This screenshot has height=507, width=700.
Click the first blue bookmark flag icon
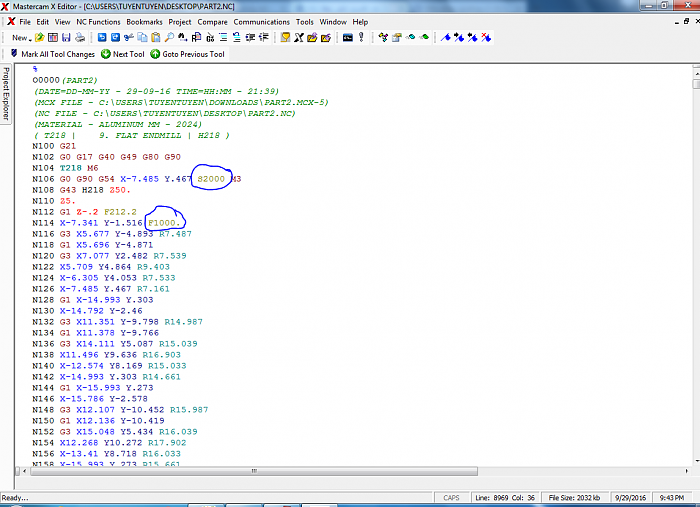pos(446,37)
